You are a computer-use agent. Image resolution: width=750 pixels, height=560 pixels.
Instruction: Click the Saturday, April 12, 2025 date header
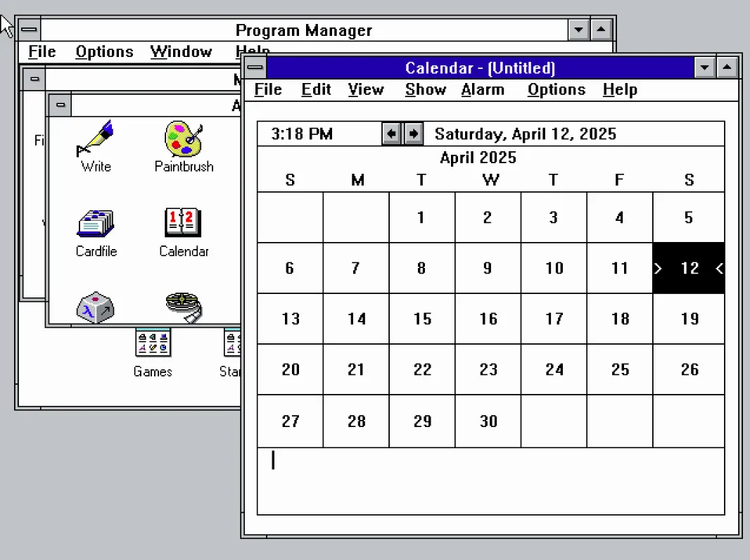(526, 133)
